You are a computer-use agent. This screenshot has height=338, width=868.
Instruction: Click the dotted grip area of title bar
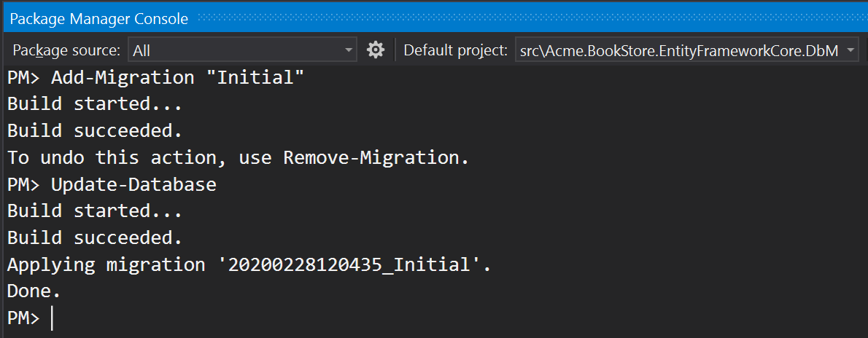pos(525,19)
